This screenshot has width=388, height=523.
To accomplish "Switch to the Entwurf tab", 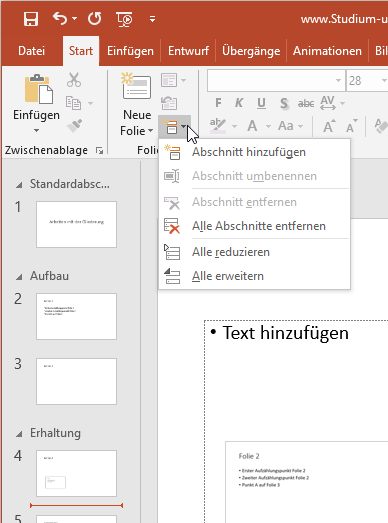I will pyautogui.click(x=188, y=51).
